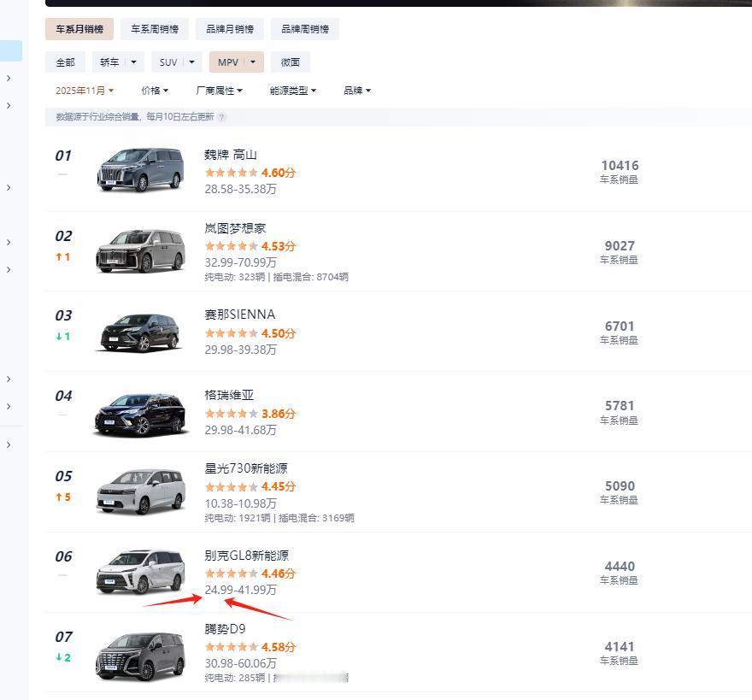Click the help icon beside data source note
752x700 pixels.
222,117
